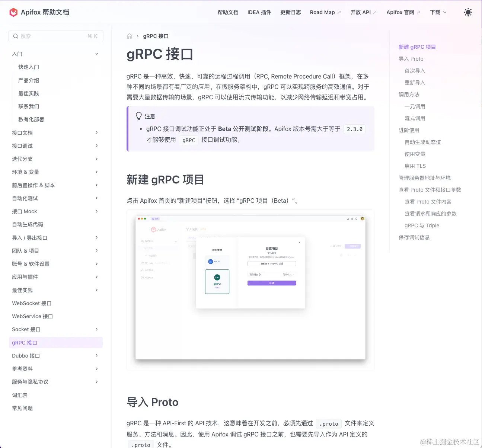Jump to 新建 gRPC 项目 in table of contents
The height and width of the screenshot is (448, 482).
click(x=417, y=47)
